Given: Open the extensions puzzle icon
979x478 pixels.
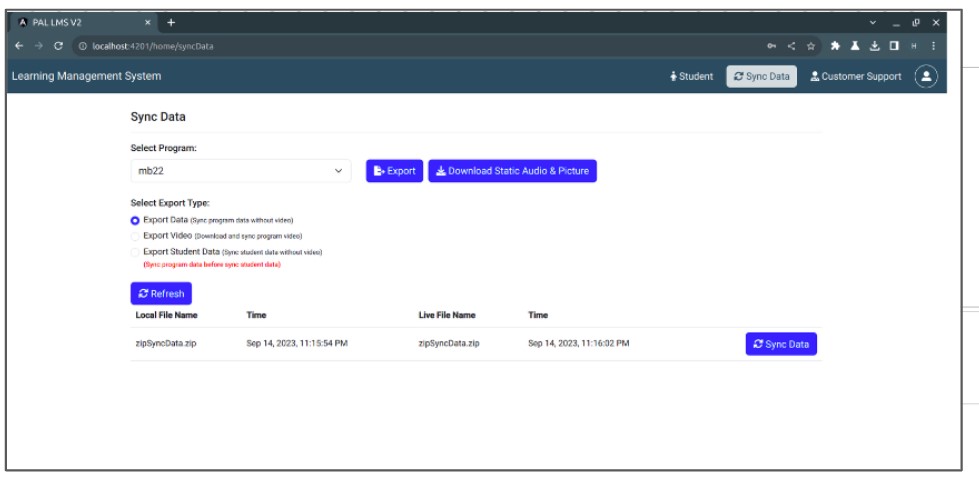Looking at the screenshot, I should (x=835, y=46).
